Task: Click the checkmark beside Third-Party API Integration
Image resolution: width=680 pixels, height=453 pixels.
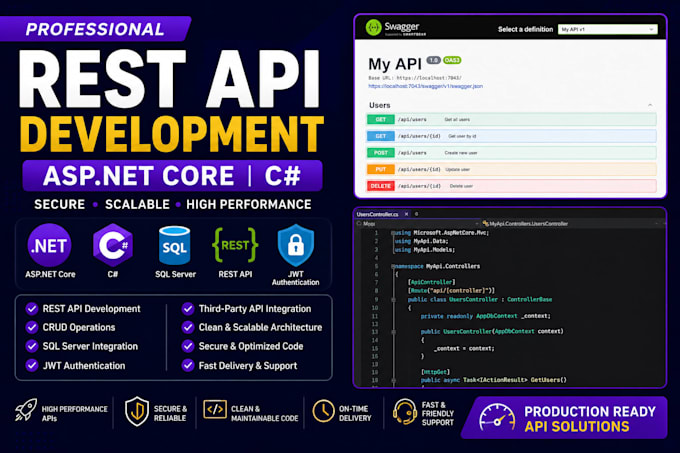Action: [188, 309]
